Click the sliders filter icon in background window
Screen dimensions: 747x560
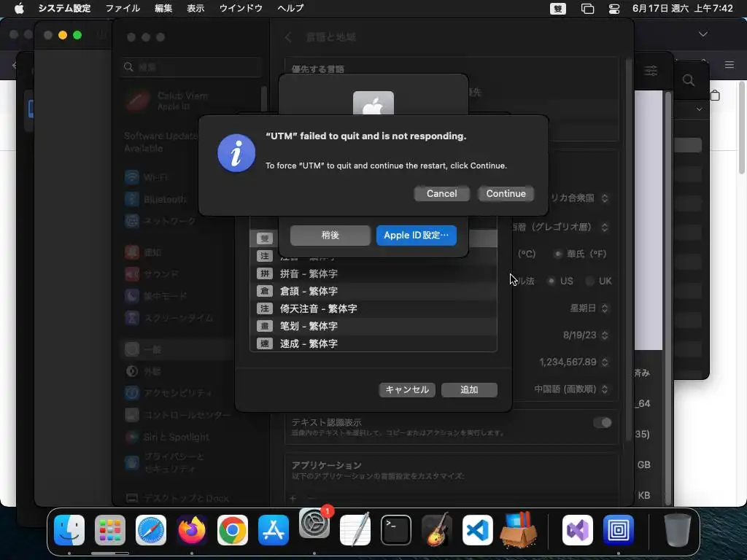click(x=651, y=71)
